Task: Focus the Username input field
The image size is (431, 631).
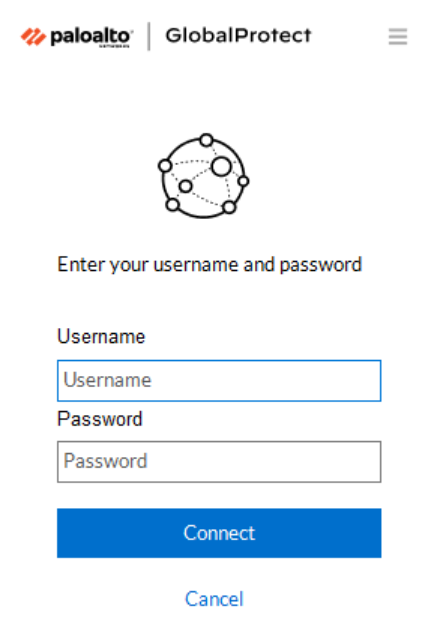Action: [x=219, y=381]
